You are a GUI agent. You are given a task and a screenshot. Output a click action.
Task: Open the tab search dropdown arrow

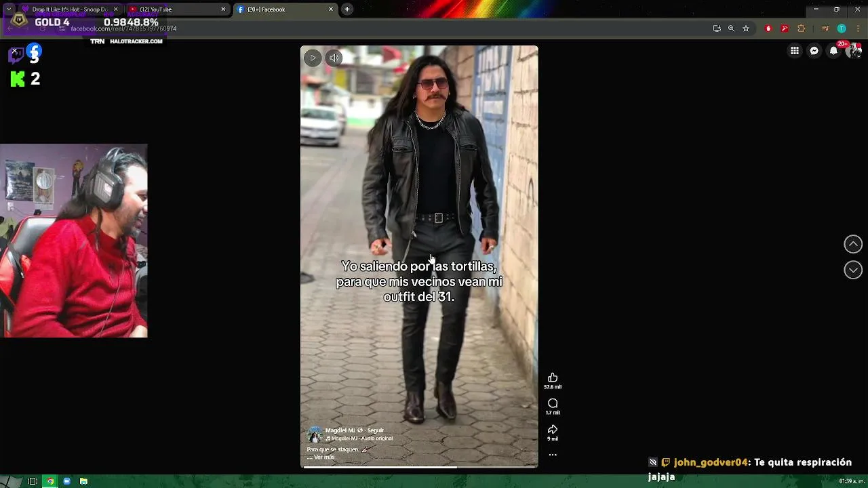click(8, 9)
